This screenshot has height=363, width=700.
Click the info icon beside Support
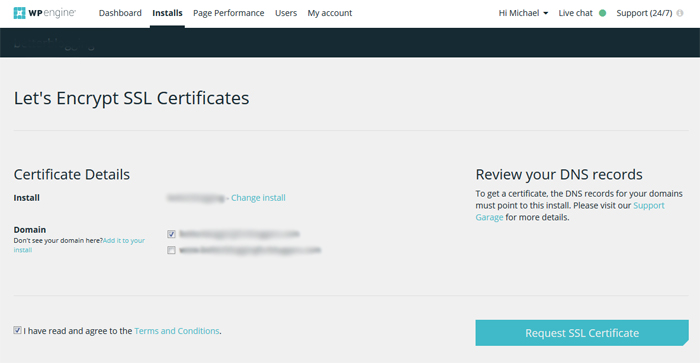[x=680, y=13]
